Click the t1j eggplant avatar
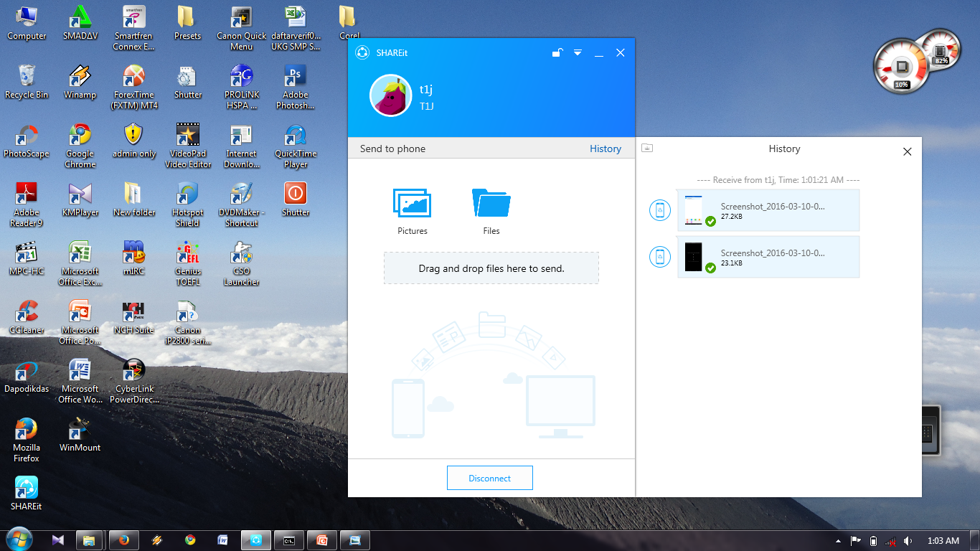 click(390, 95)
